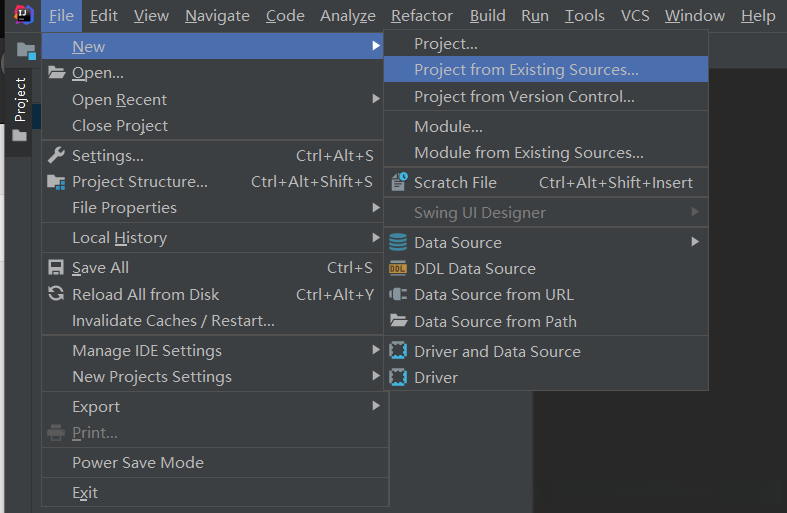
Task: Select Project from Version Control
Action: pyautogui.click(x=524, y=97)
